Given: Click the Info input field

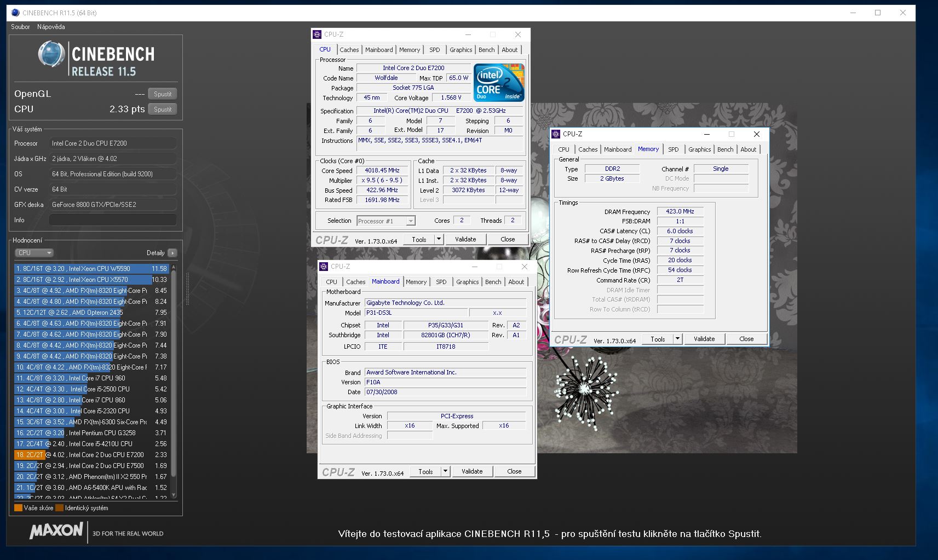Looking at the screenshot, I should tap(113, 220).
